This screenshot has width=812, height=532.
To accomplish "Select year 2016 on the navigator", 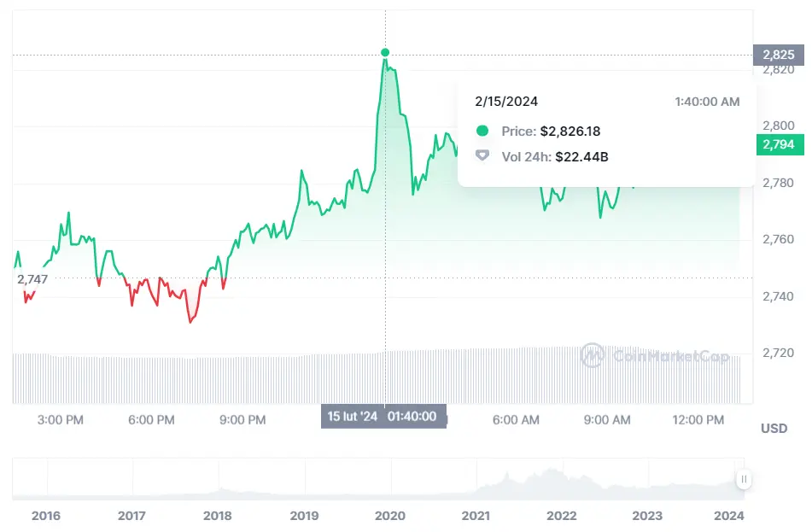I will pos(45,516).
